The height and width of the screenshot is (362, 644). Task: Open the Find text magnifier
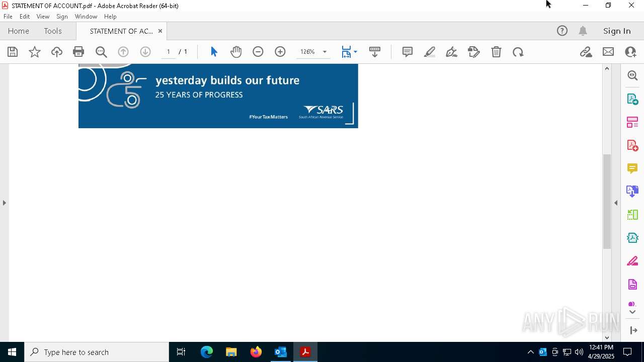coord(101,52)
